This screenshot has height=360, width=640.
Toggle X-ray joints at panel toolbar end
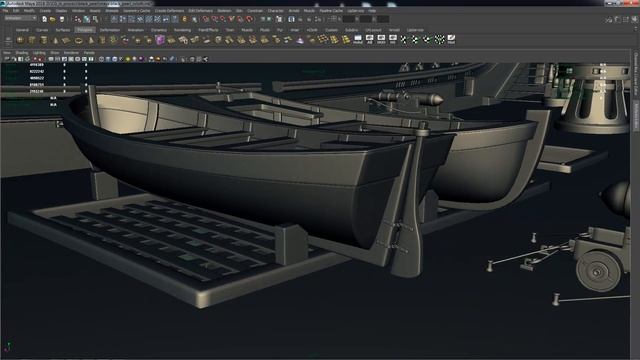coord(205,59)
